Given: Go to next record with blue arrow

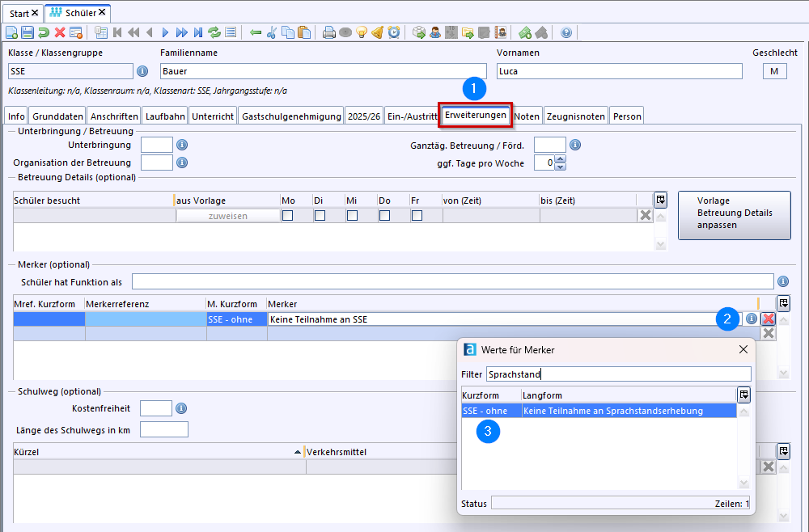Looking at the screenshot, I should (166, 32).
